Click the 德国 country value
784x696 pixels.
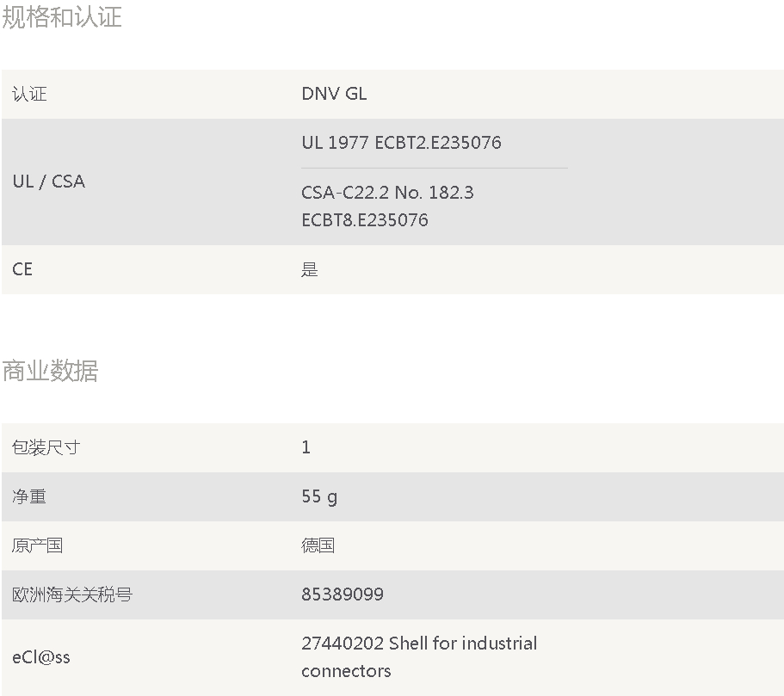coord(318,545)
